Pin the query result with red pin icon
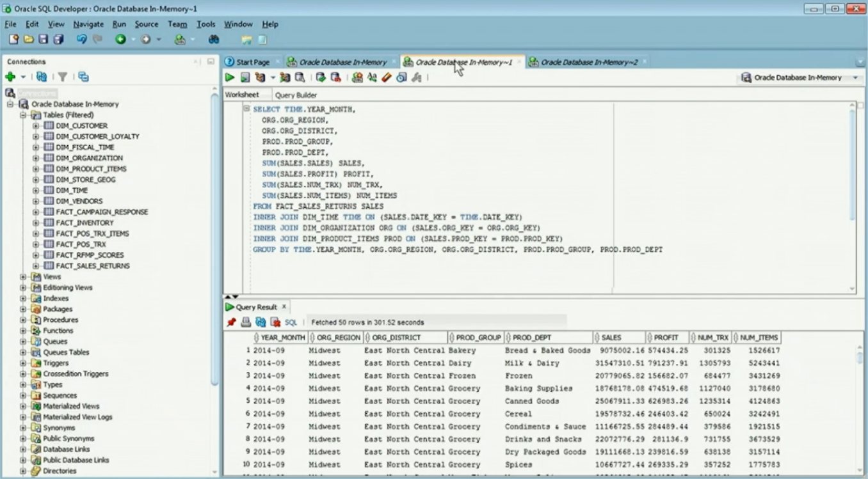This screenshot has height=479, width=868. 231,322
